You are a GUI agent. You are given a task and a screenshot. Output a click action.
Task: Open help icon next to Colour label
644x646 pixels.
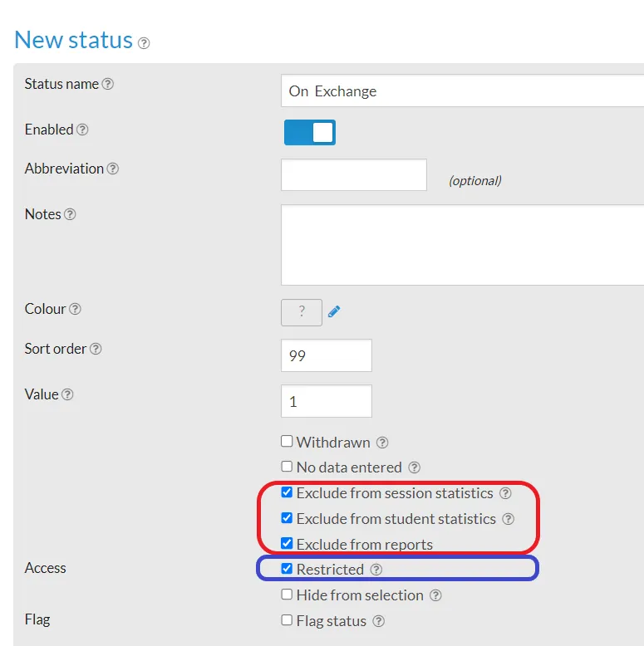(75, 309)
